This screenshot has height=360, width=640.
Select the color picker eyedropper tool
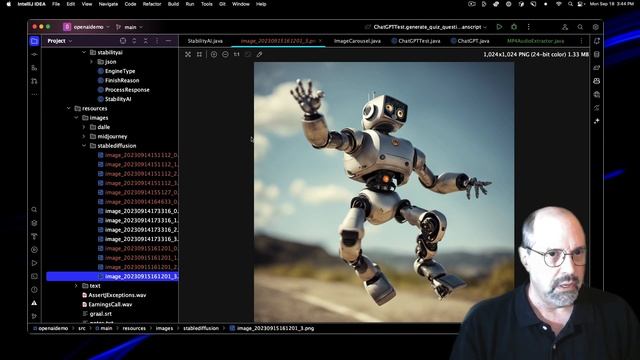coord(259,54)
